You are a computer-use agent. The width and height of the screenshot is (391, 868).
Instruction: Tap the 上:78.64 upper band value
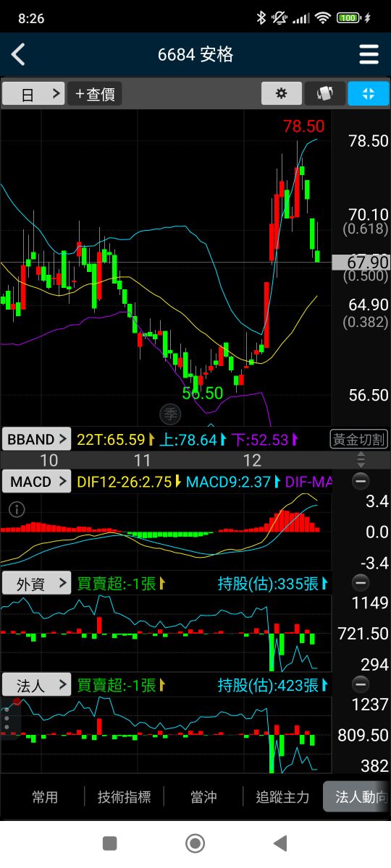(x=188, y=439)
